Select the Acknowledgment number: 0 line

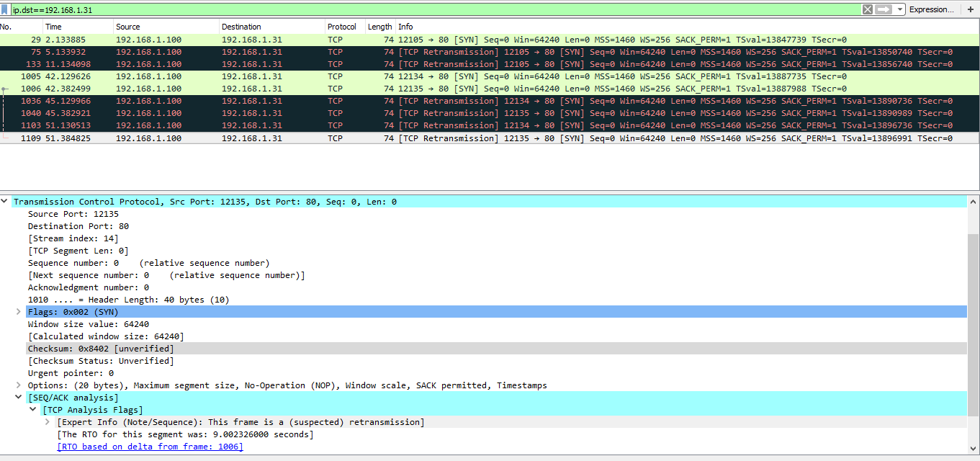(89, 287)
